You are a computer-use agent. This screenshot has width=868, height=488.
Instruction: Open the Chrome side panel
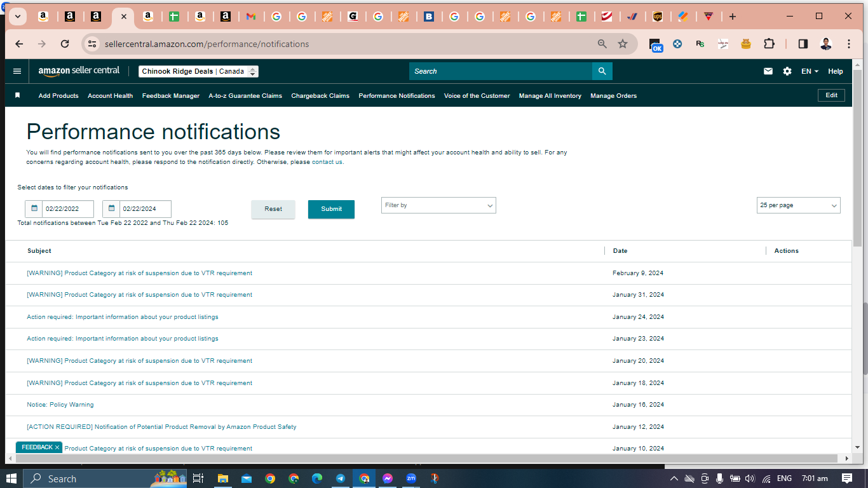[x=803, y=44]
